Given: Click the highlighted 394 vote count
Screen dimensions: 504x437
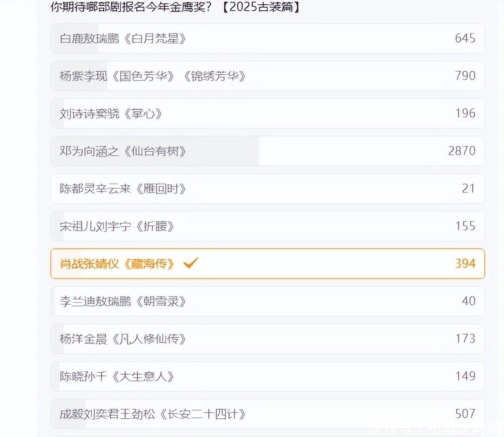Looking at the screenshot, I should point(465,263).
